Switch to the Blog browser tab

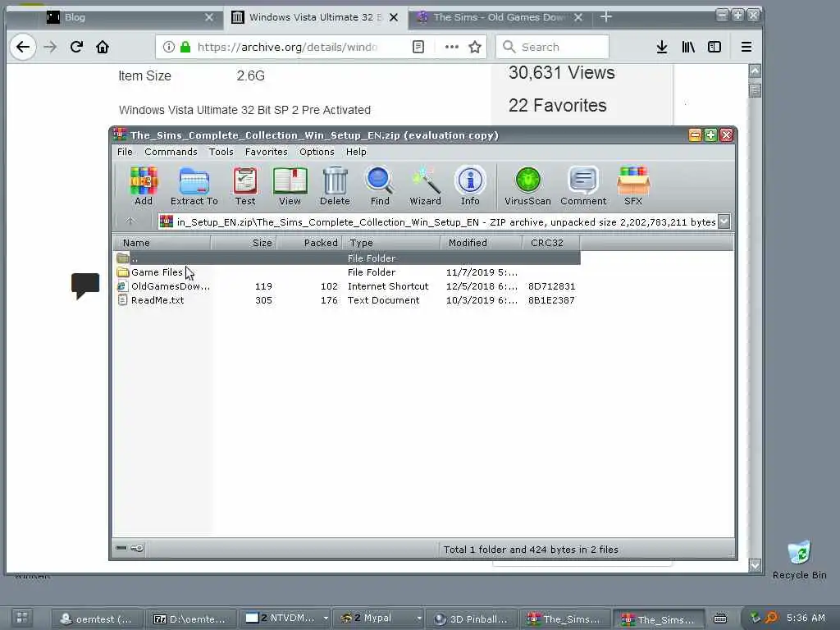point(130,17)
